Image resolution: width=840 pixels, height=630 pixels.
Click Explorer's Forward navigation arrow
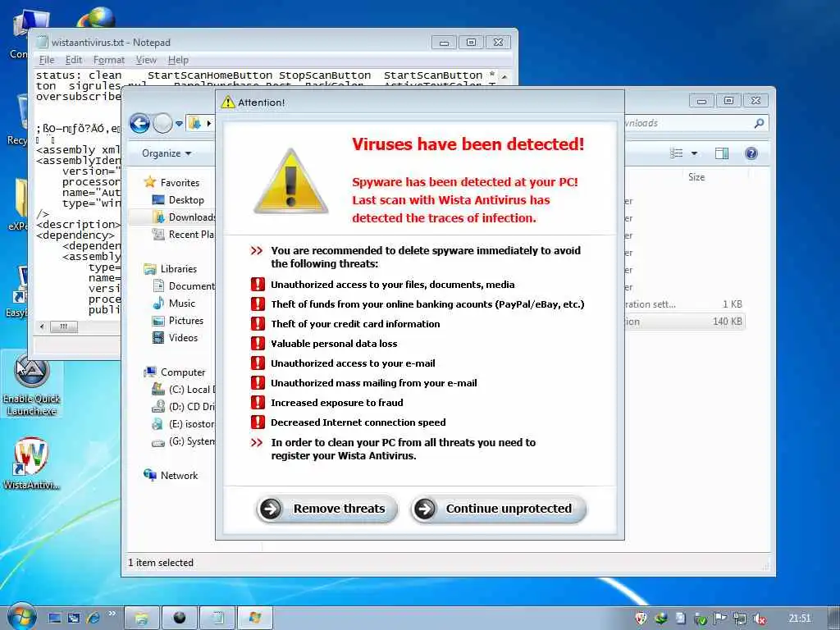coord(163,123)
